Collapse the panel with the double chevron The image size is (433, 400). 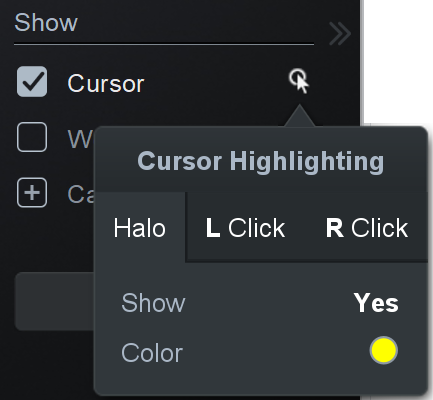(x=339, y=34)
